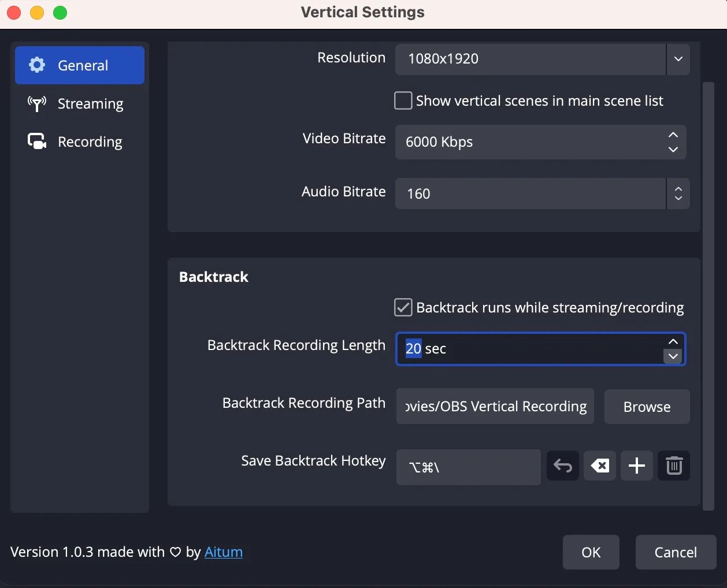Screen dimensions: 727x588
Task: Add another hotkey with the plus icon
Action: point(636,466)
